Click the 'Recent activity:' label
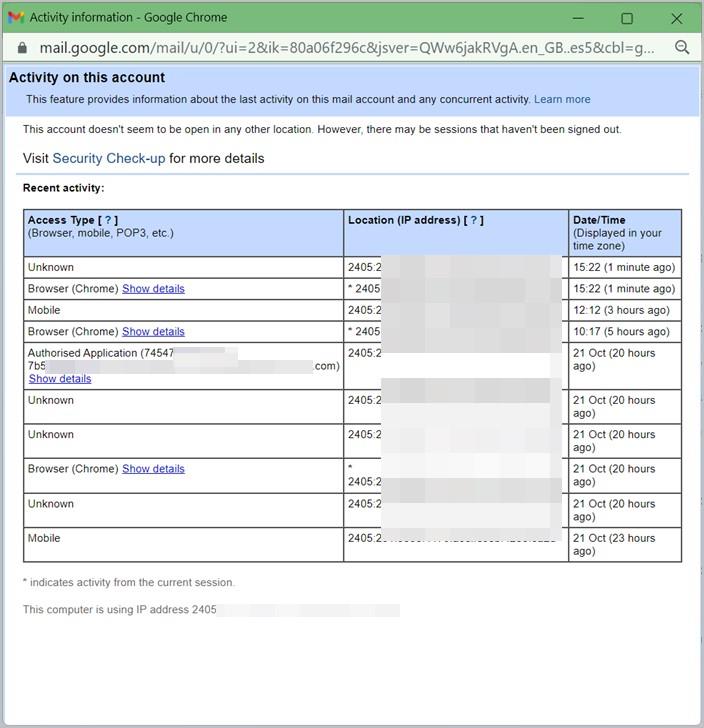704x728 pixels. (64, 188)
